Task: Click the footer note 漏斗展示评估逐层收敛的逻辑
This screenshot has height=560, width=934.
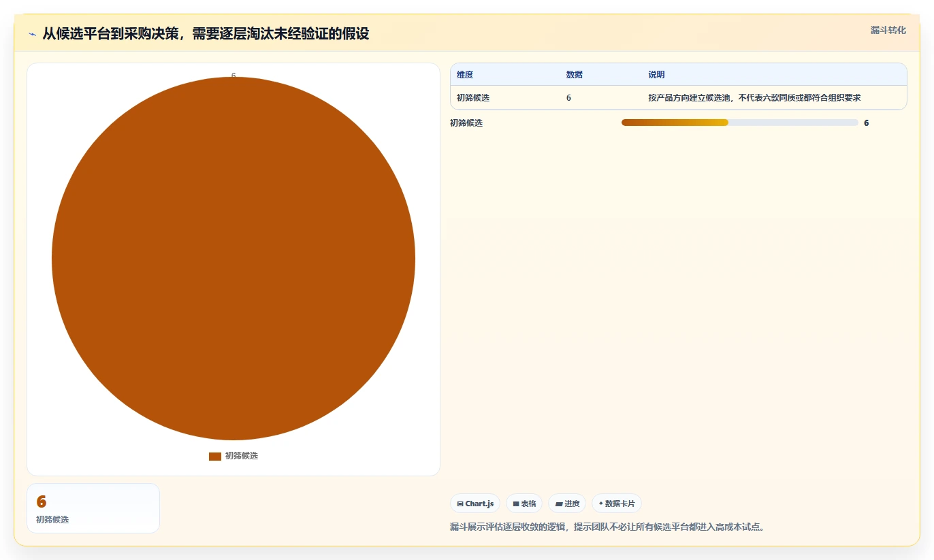Action: pos(607,527)
